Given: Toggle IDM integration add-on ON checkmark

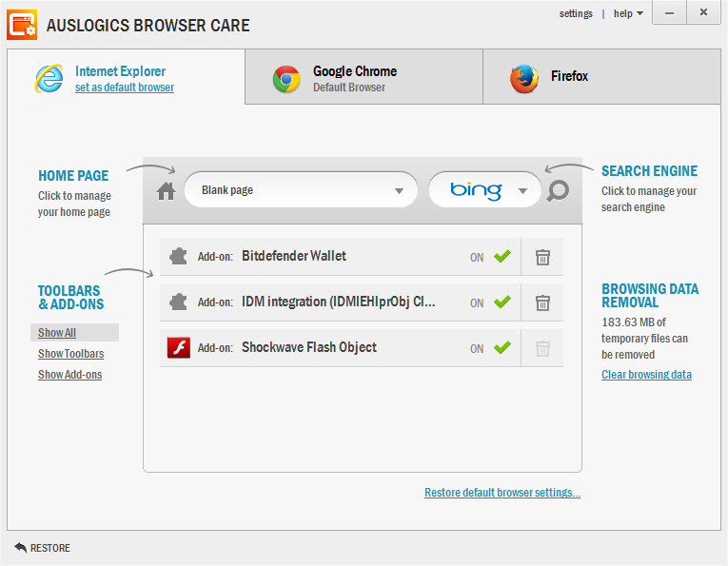Looking at the screenshot, I should click(502, 302).
